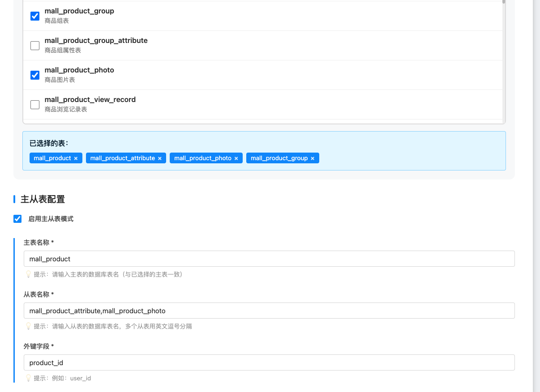Remove the mall_product tag
Image resolution: width=540 pixels, height=392 pixels.
[76, 158]
